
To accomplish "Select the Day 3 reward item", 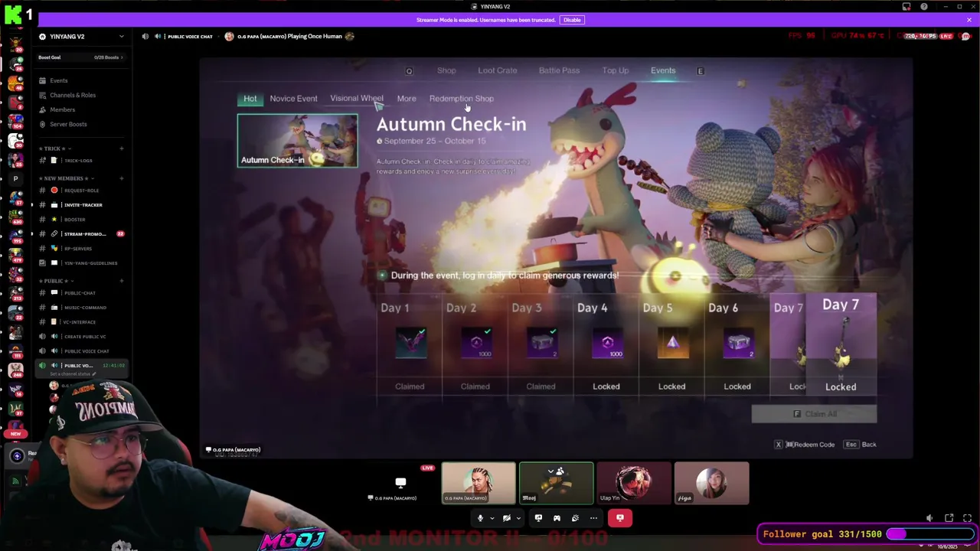I will 542,343.
